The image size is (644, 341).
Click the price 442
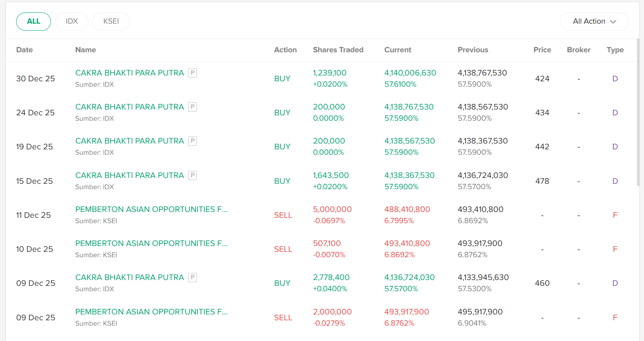tap(542, 147)
